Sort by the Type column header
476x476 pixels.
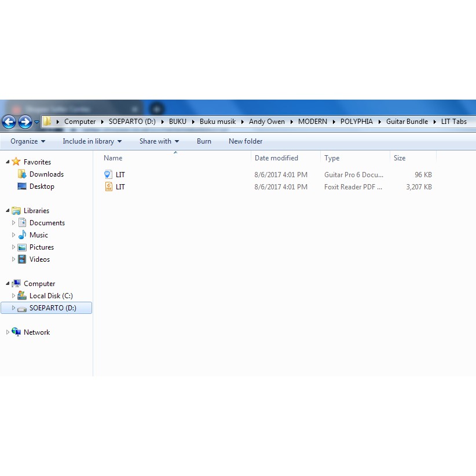pyautogui.click(x=332, y=158)
